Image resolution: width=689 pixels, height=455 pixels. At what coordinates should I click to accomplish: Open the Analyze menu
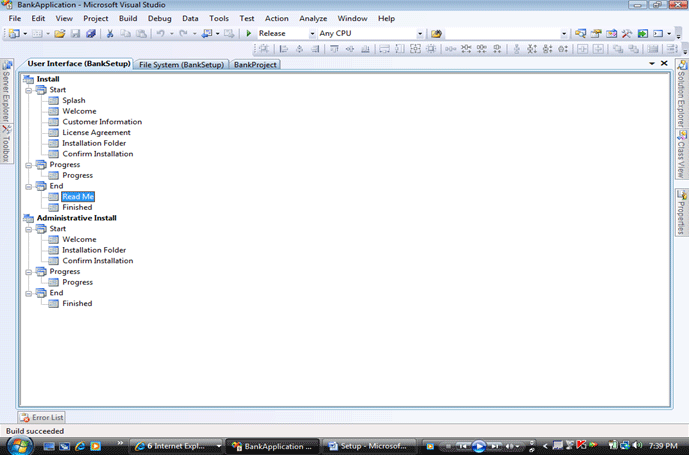[x=313, y=18]
